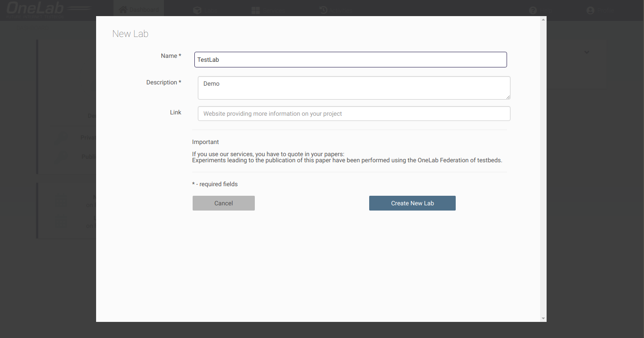This screenshot has width=644, height=338.
Task: Click the dialog scrollbar up arrow
Action: (x=543, y=20)
